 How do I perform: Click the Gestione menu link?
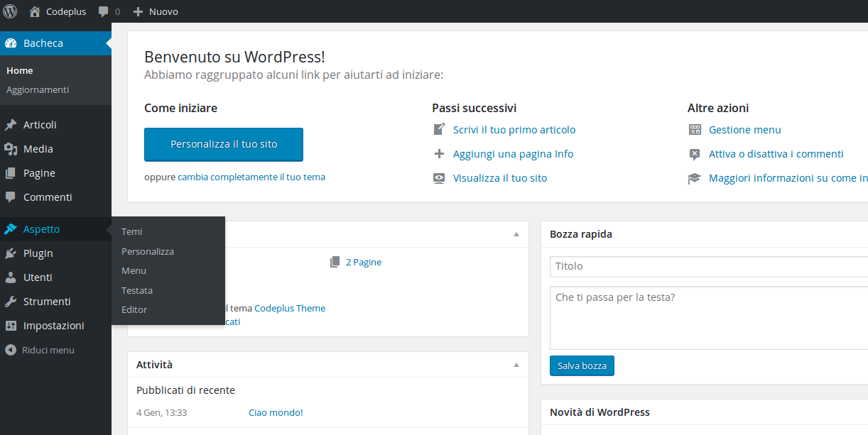click(x=744, y=130)
